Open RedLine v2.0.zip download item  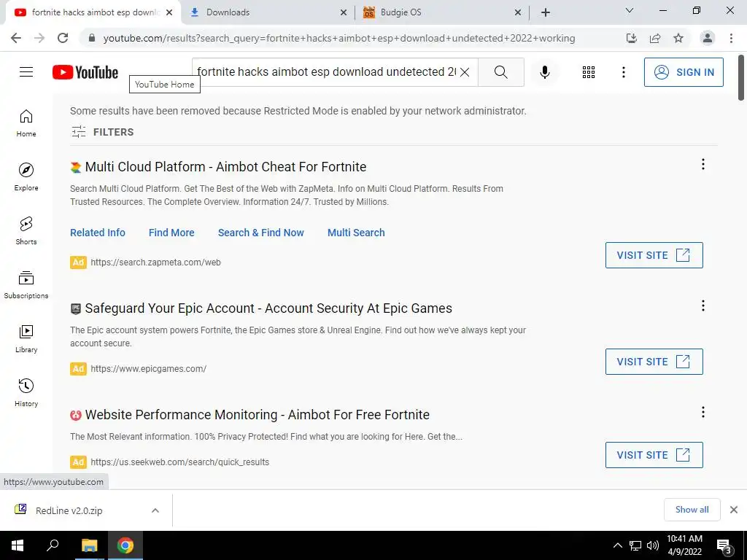[x=69, y=510]
